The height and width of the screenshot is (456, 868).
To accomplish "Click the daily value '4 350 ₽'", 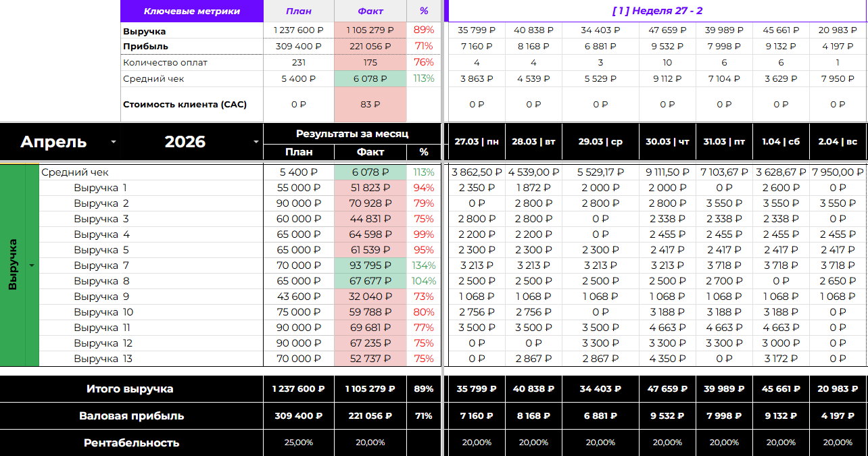I will (667, 359).
